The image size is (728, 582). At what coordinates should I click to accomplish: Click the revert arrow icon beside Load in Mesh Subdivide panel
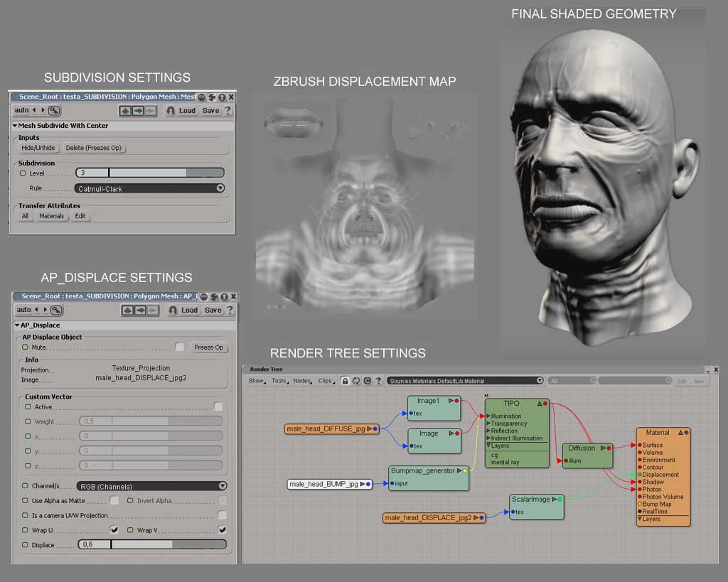[x=171, y=110]
